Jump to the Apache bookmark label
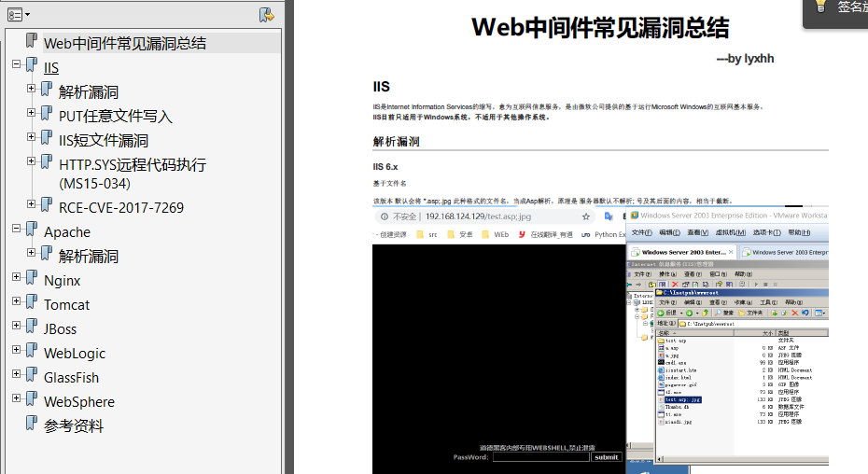The width and height of the screenshot is (868, 474). point(67,232)
